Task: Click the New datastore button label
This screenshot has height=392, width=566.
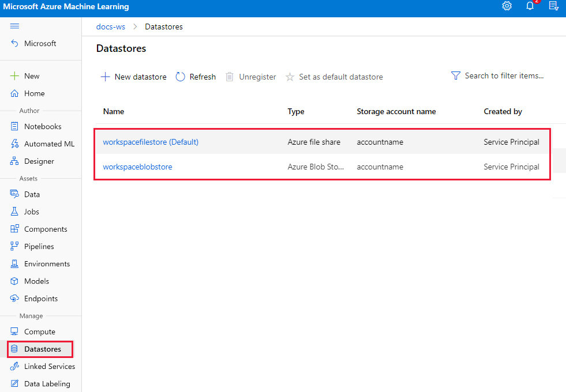Action: tap(140, 77)
